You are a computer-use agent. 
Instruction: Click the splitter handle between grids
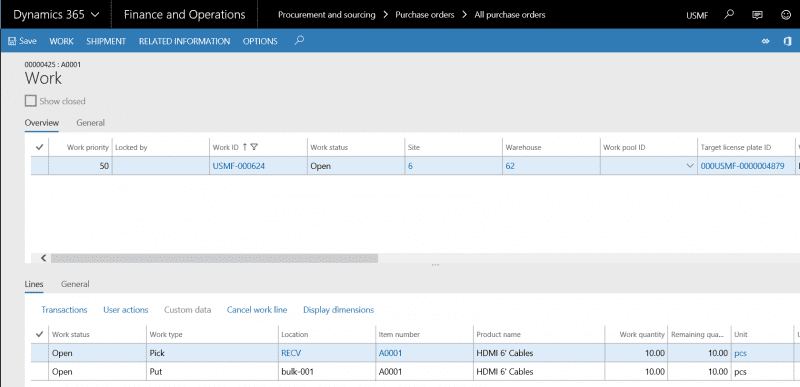(x=435, y=265)
